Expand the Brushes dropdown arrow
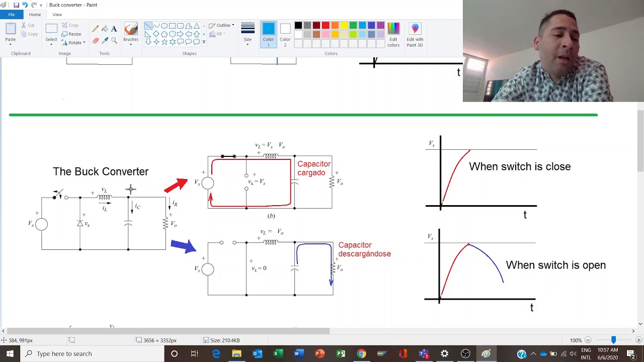This screenshot has height=362, width=644. pos(131,44)
